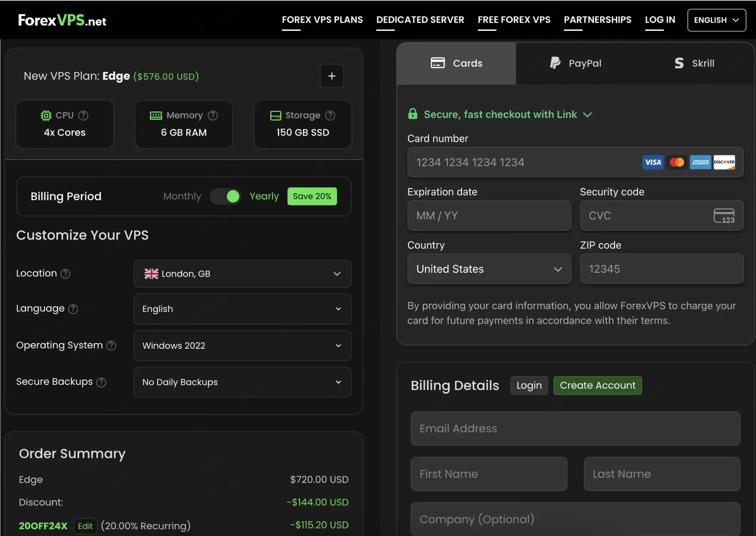This screenshot has width=756, height=536.
Task: Click the ($576.00 USD) plan price
Action: pyautogui.click(x=166, y=76)
